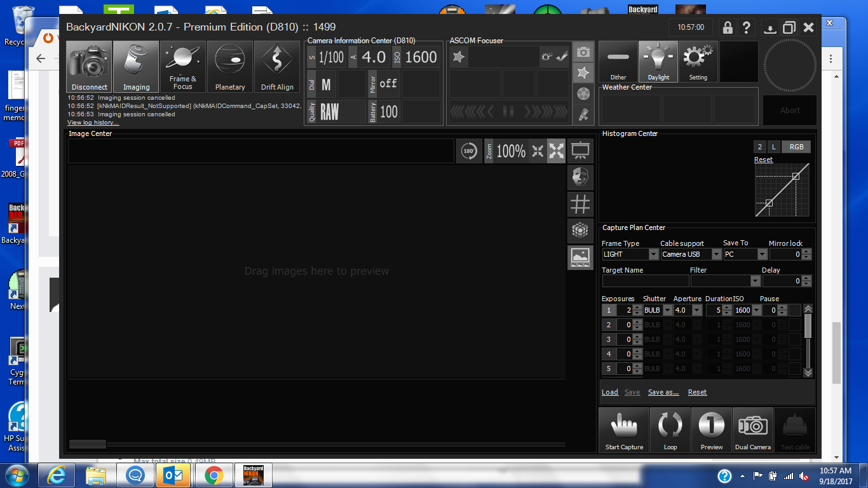The height and width of the screenshot is (488, 868).
Task: Switch histogram to RGB mode
Action: pyautogui.click(x=796, y=147)
